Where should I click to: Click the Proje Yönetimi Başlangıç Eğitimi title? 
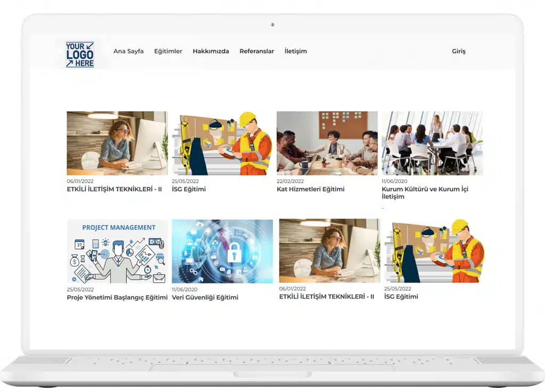[117, 297]
